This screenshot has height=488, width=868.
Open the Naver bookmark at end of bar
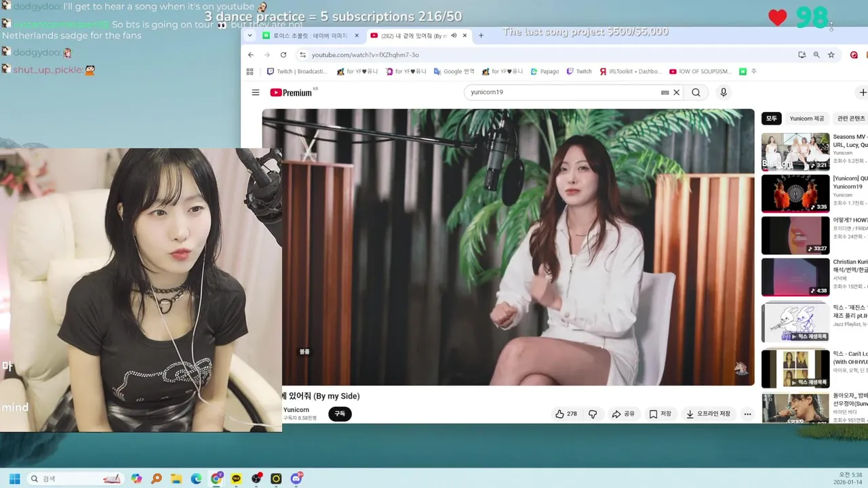[747, 71]
